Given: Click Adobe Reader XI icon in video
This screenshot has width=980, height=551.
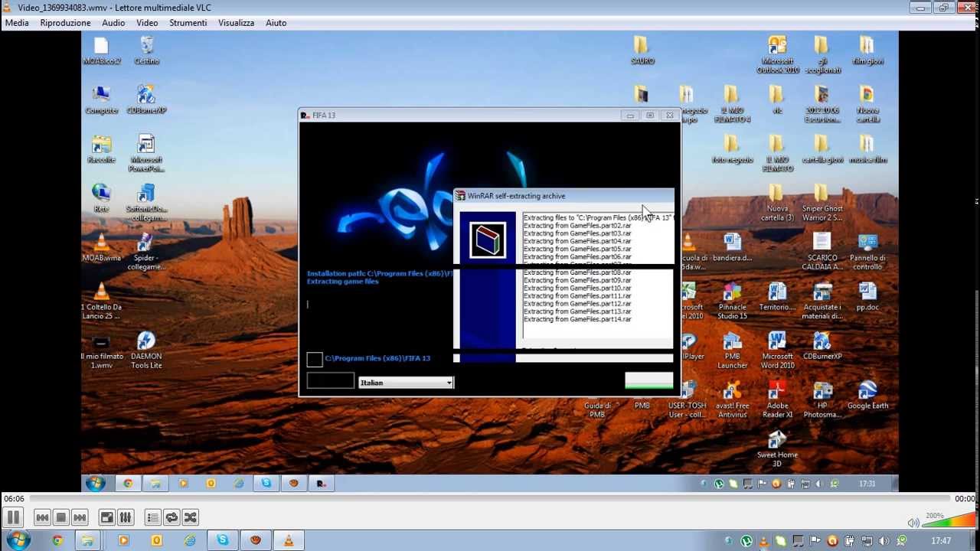Looking at the screenshot, I should tap(777, 399).
